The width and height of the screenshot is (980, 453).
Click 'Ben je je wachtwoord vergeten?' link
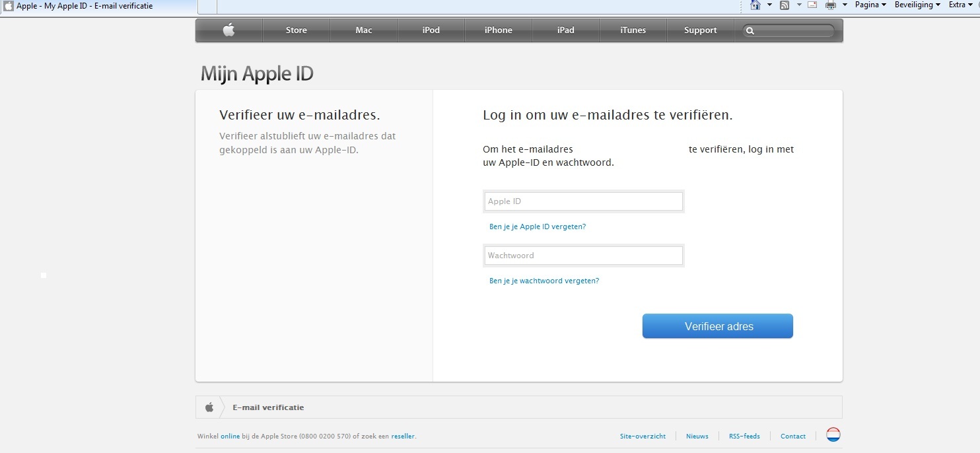(544, 281)
